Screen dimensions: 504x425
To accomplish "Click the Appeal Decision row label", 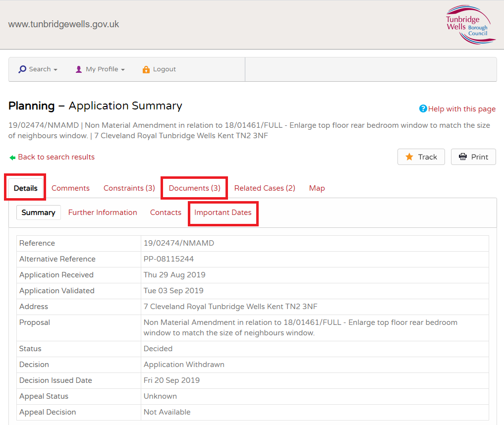I will click(x=48, y=412).
